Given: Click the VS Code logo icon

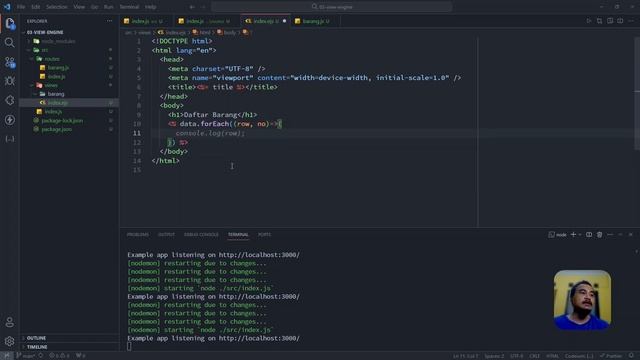Looking at the screenshot, I should (x=7, y=7).
